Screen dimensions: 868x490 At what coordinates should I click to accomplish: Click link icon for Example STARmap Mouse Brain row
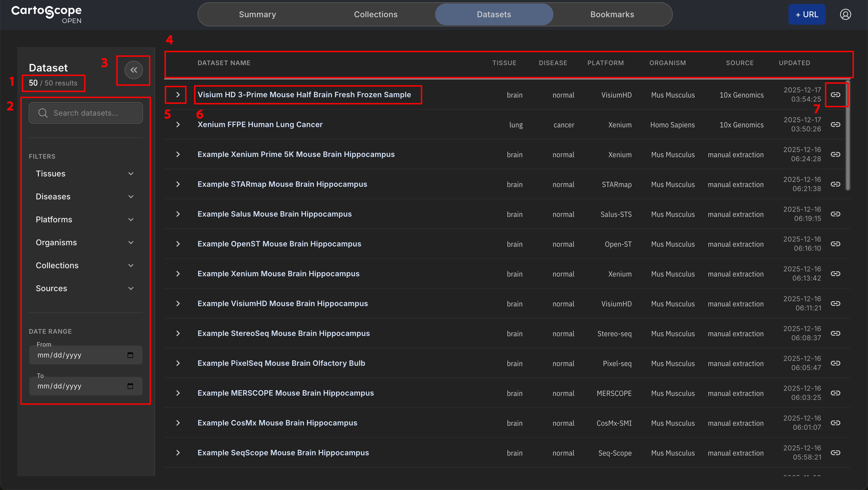pos(835,184)
